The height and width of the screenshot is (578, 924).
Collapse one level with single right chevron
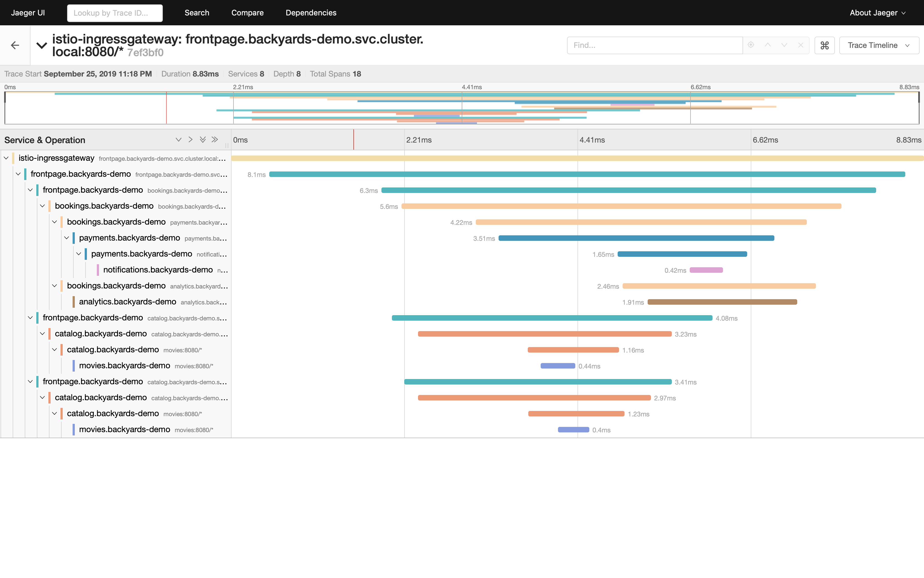click(190, 140)
